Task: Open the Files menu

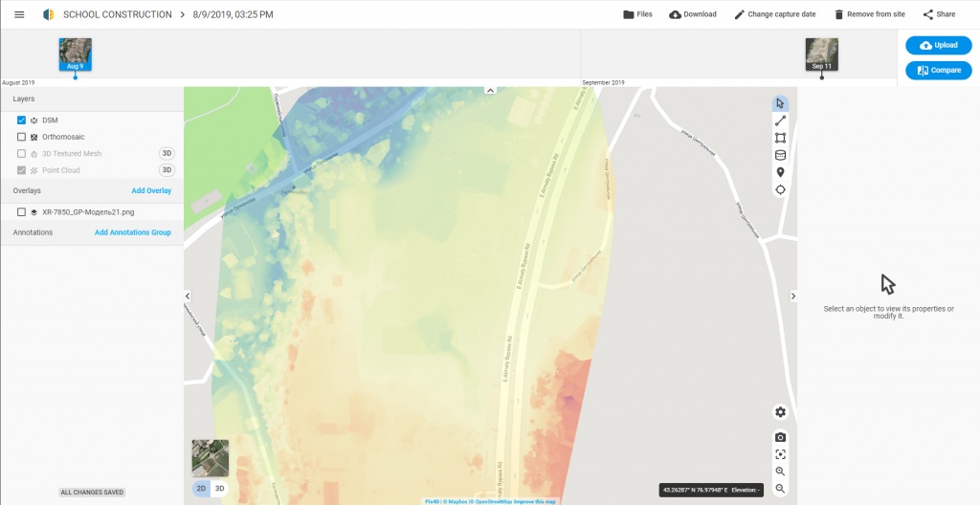Action: 637,14
